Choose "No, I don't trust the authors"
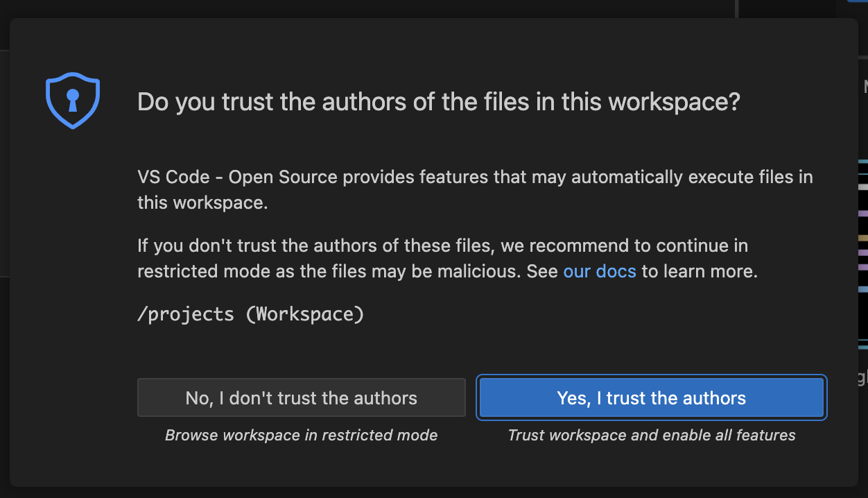Screen dimensions: 868x498 pyautogui.click(x=302, y=397)
